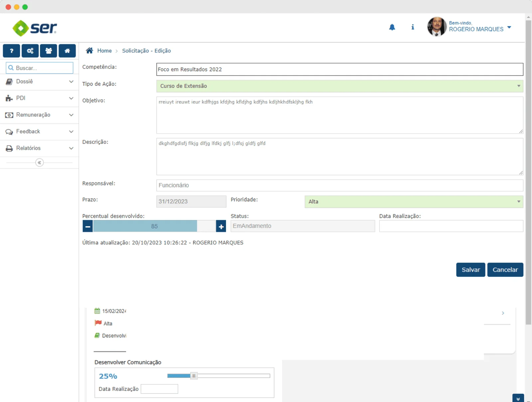Click the info icon in header
Image resolution: width=532 pixels, height=402 pixels.
click(x=413, y=27)
